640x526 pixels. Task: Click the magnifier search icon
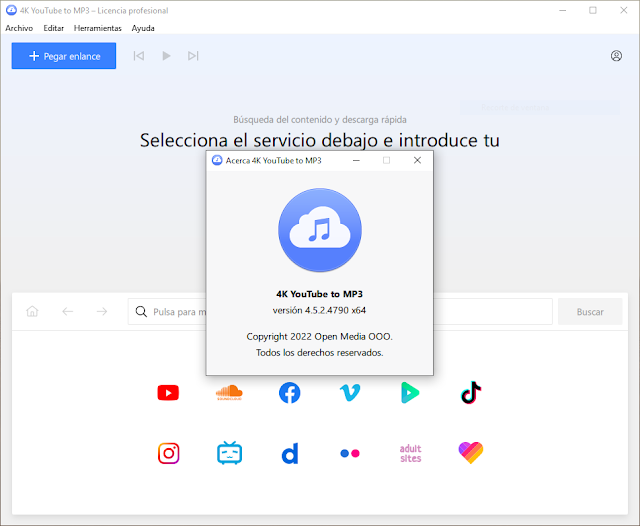coord(141,312)
